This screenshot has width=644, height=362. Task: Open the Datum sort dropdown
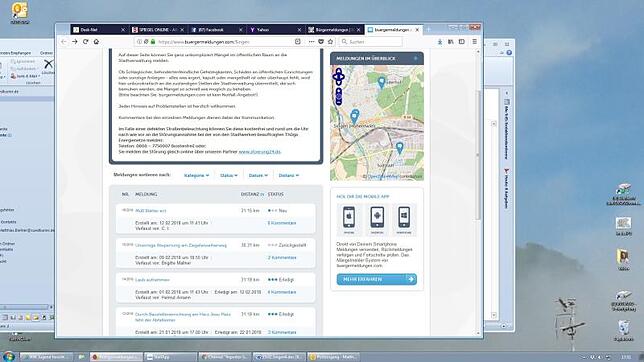(x=258, y=175)
